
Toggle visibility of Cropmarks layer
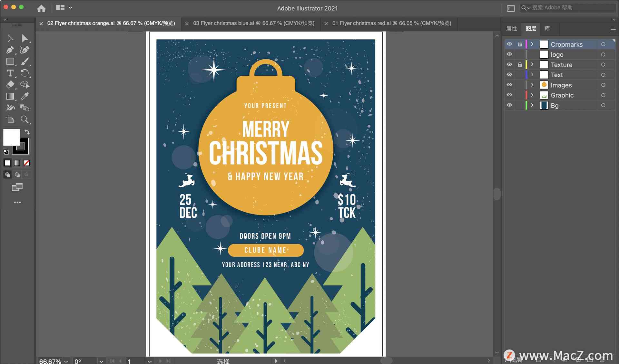510,44
